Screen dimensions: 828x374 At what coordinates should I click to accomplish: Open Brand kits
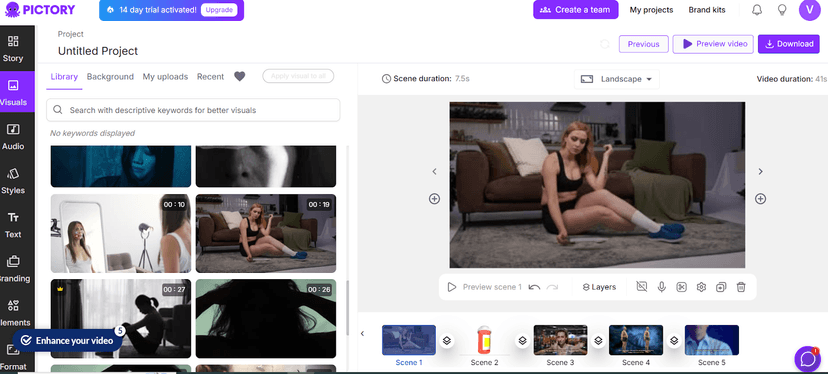click(707, 10)
